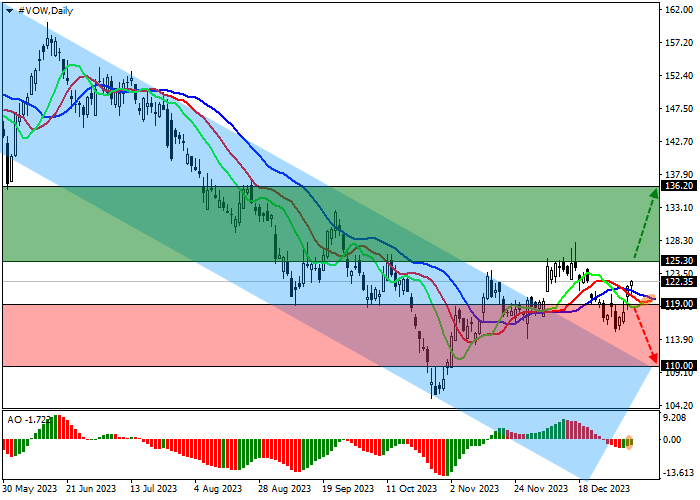
Task: Click the 18 Dec 2023 date label
Action: (605, 490)
